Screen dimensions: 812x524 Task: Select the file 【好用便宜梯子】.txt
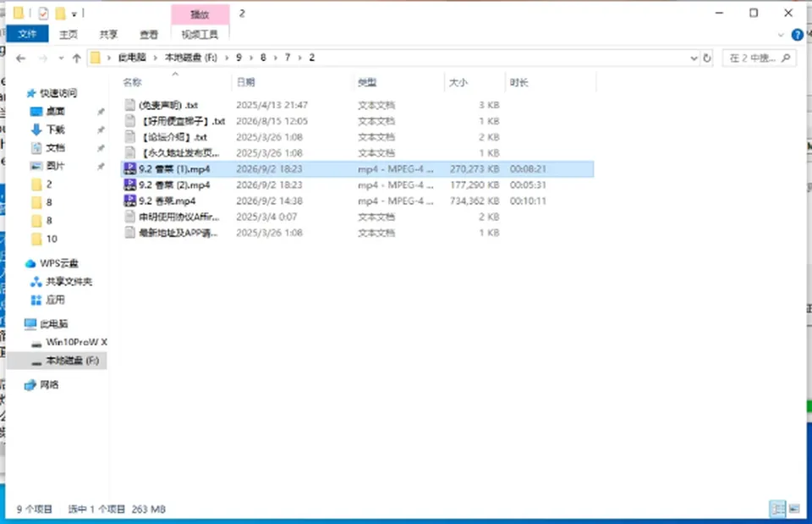click(x=183, y=121)
